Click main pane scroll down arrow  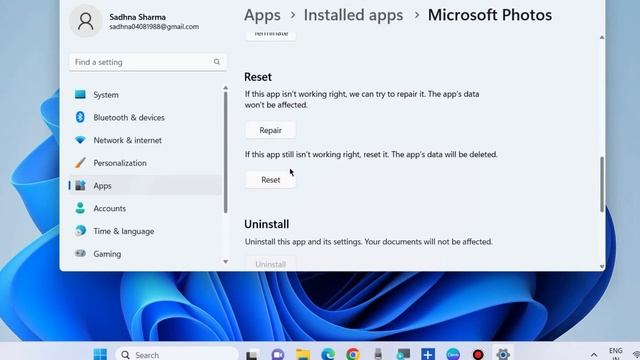[x=602, y=267]
